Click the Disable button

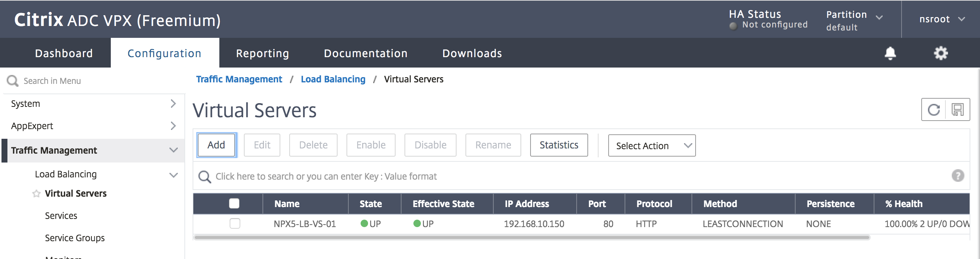click(x=430, y=145)
